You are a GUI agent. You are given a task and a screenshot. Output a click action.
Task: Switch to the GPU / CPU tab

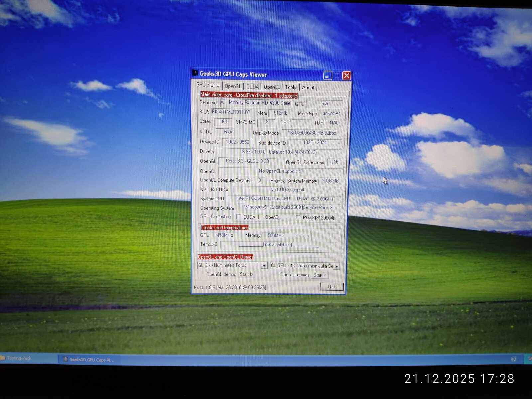click(208, 85)
